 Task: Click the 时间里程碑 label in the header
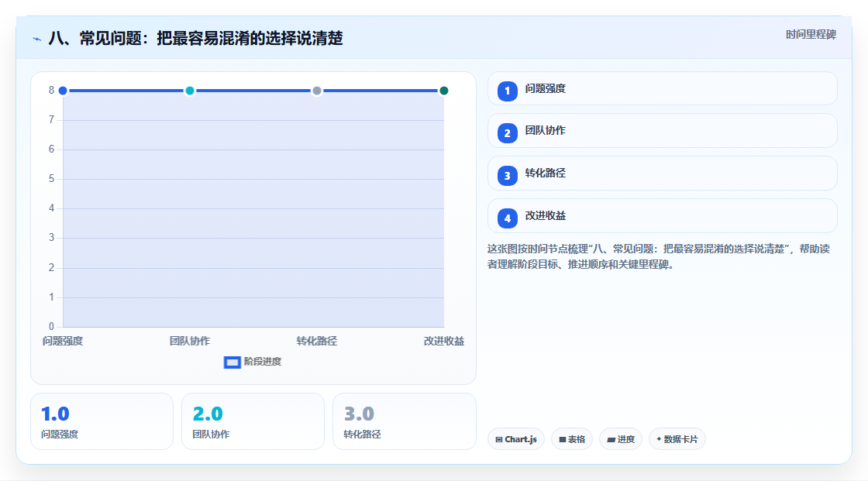[x=811, y=34]
